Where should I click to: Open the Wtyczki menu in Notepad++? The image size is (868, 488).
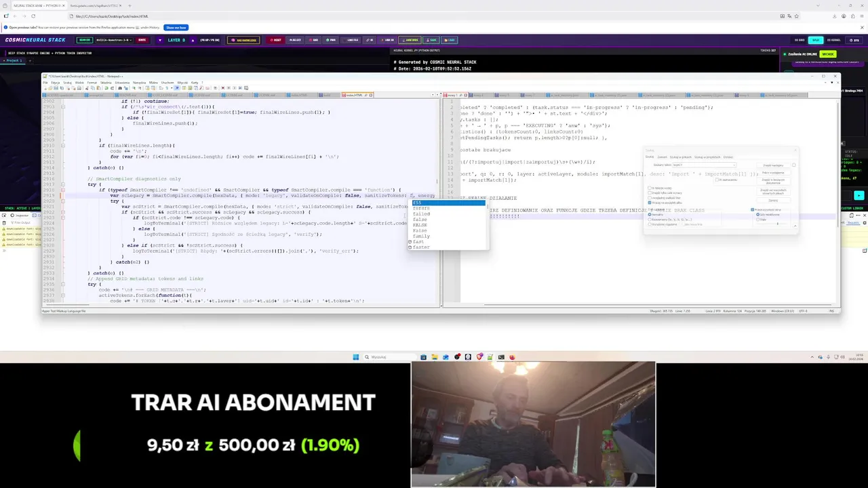pos(182,83)
